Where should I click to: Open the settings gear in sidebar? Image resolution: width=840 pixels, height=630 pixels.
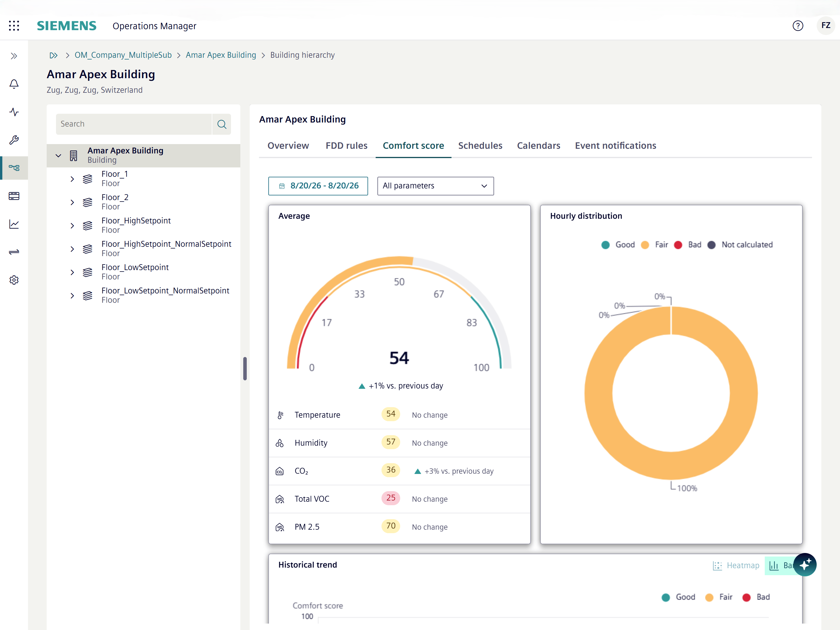(14, 280)
